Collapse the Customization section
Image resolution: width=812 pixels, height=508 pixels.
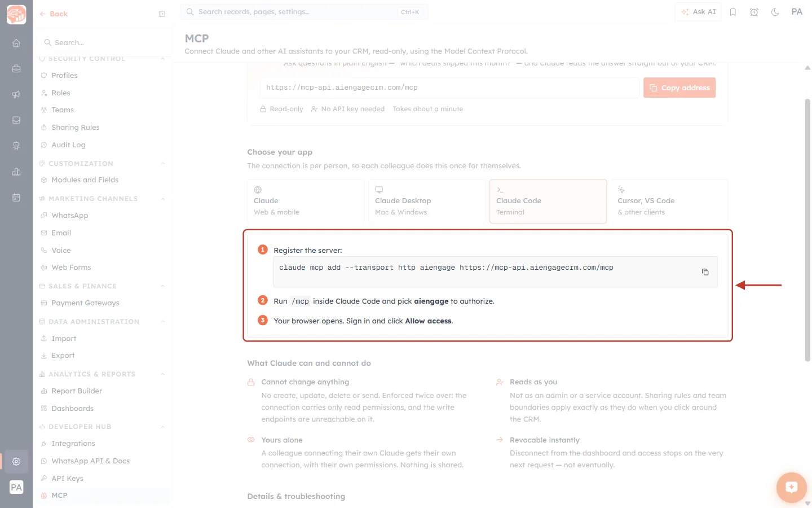tap(163, 164)
